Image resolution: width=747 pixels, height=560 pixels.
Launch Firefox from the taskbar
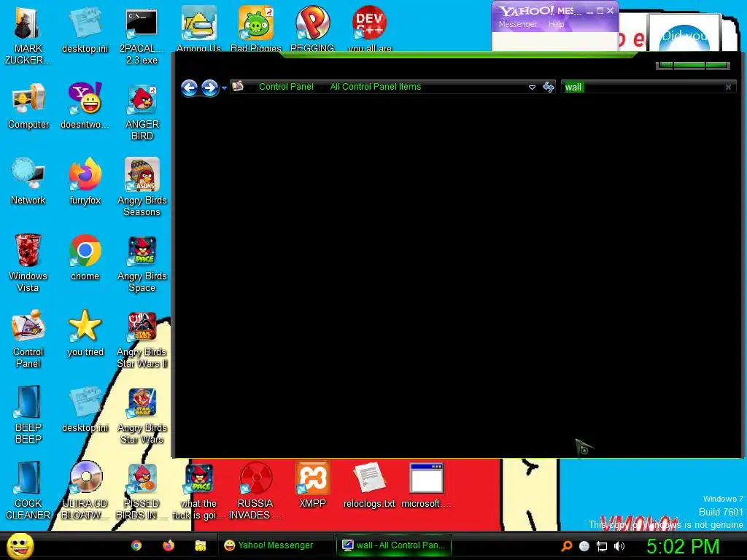pos(169,545)
